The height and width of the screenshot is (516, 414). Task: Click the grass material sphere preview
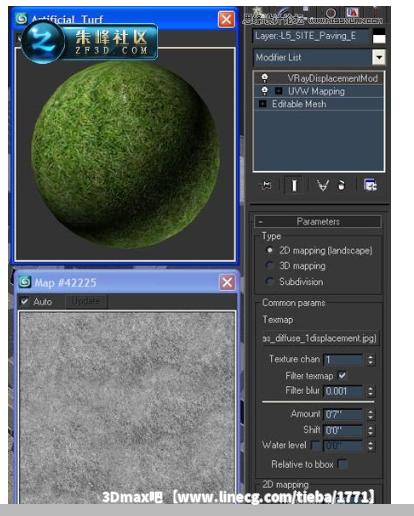tap(125, 155)
